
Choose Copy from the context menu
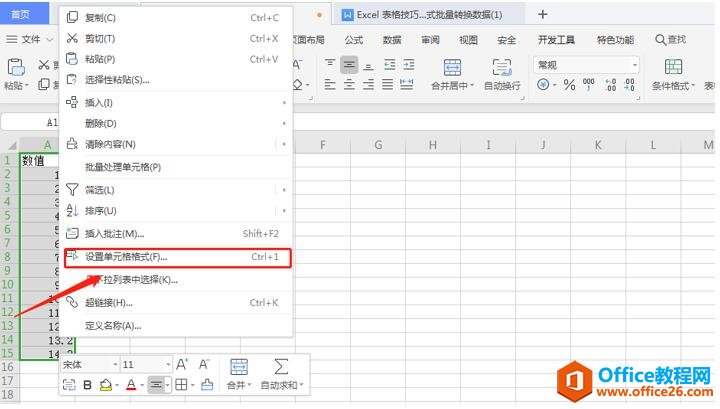pos(176,17)
